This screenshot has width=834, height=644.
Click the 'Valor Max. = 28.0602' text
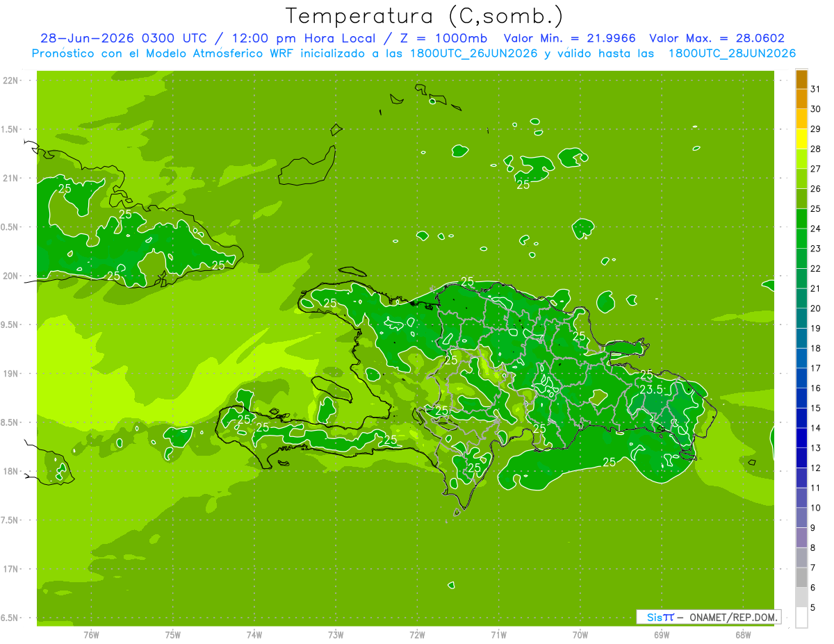click(717, 38)
